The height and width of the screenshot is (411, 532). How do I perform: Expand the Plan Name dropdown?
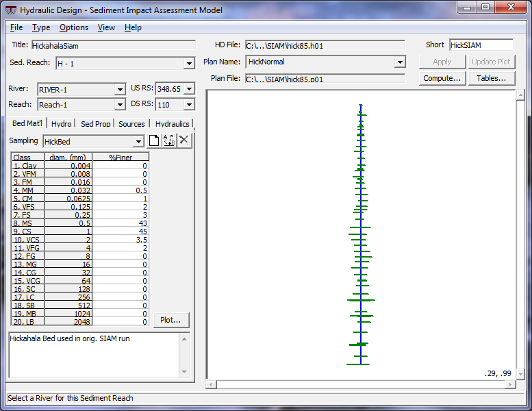[400, 62]
